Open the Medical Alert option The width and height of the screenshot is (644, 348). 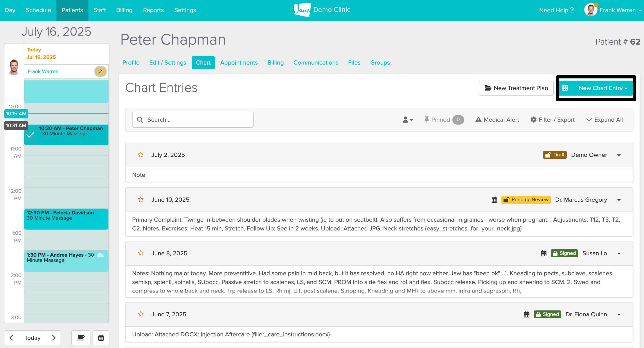497,120
